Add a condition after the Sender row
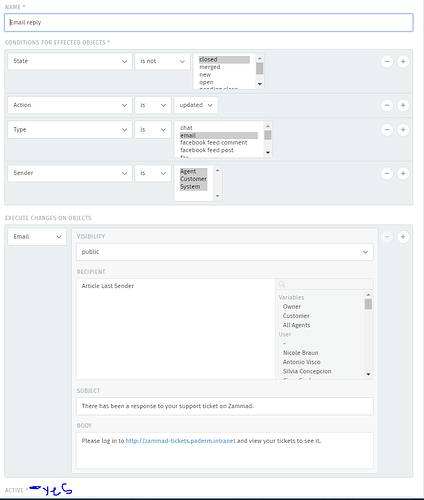424x500 pixels. tap(403, 173)
